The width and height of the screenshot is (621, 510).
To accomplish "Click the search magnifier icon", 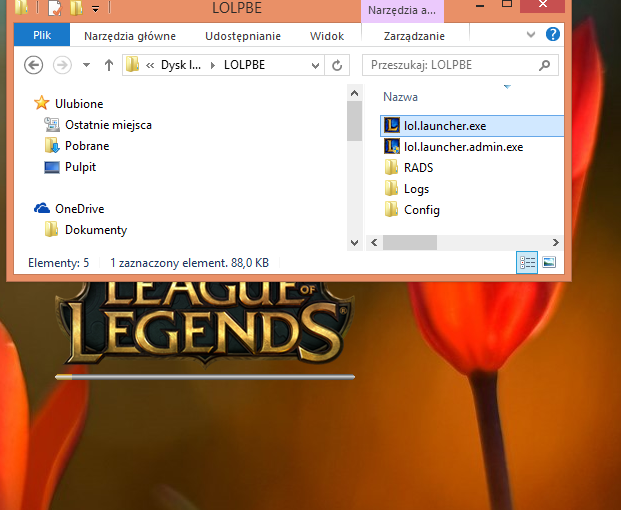I will click(545, 65).
